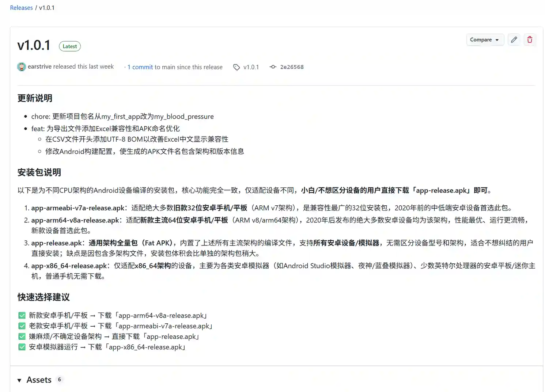The height and width of the screenshot is (392, 545).
Task: Click the commit icon before 2e26568
Action: pyautogui.click(x=273, y=67)
